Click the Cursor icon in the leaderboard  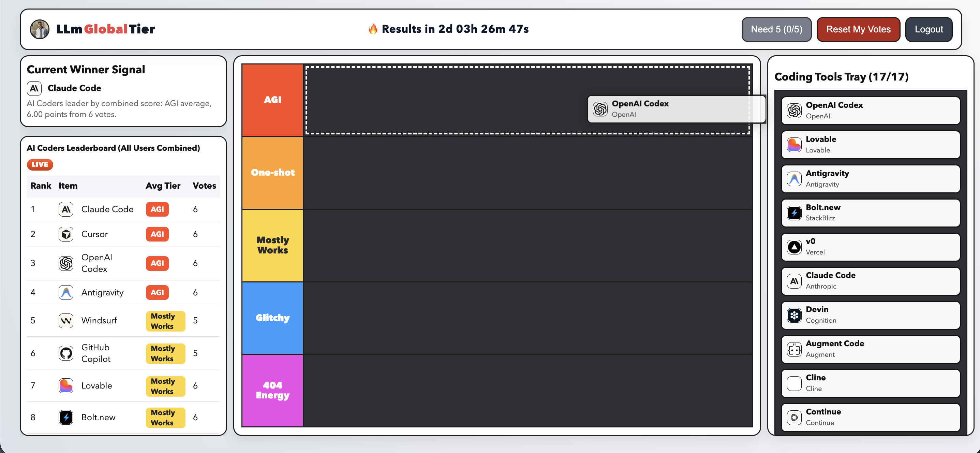point(66,234)
